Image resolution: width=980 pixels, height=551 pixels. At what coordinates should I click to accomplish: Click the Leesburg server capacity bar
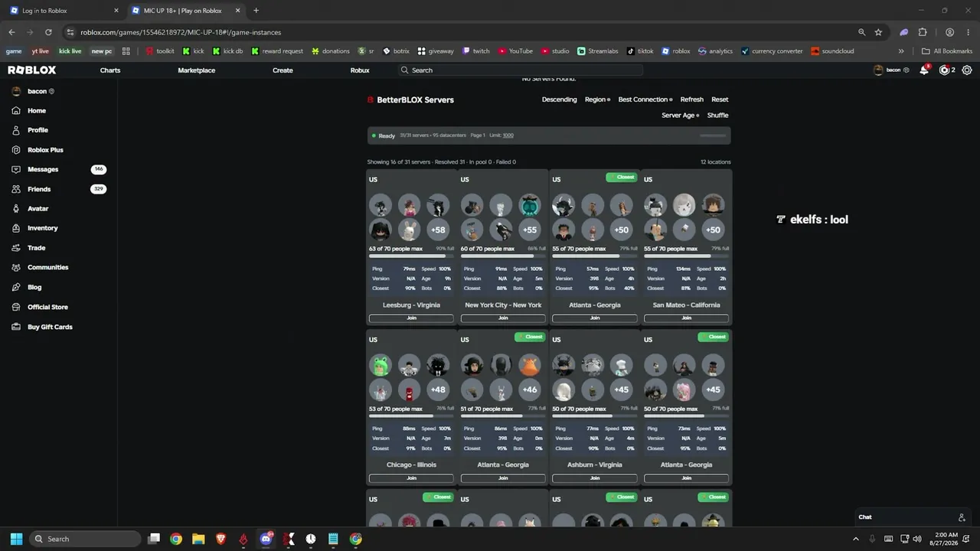pos(411,256)
